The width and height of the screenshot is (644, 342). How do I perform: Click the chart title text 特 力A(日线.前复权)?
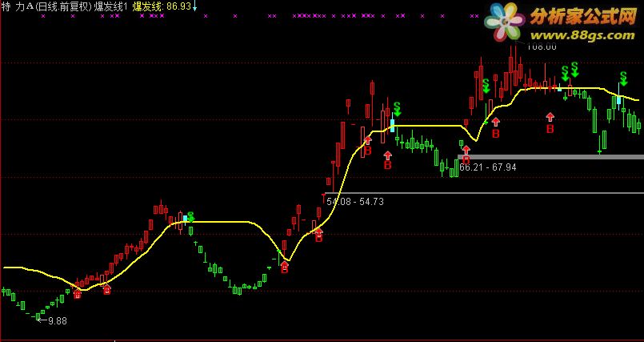[x=46, y=6]
